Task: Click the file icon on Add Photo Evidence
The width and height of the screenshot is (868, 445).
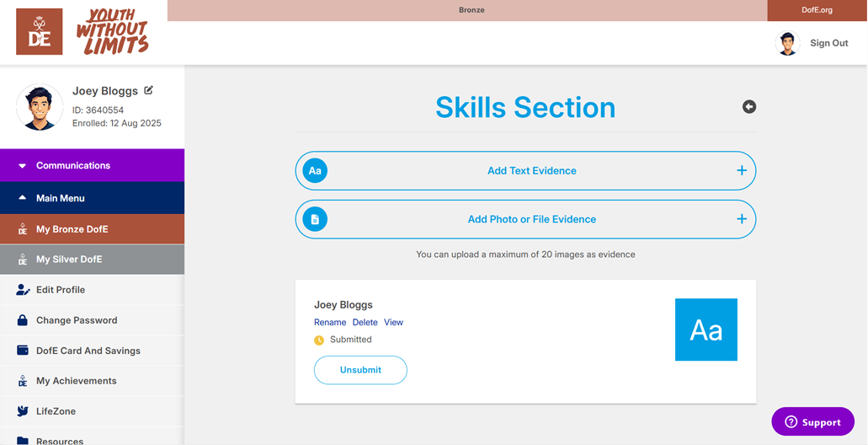Action: (315, 219)
